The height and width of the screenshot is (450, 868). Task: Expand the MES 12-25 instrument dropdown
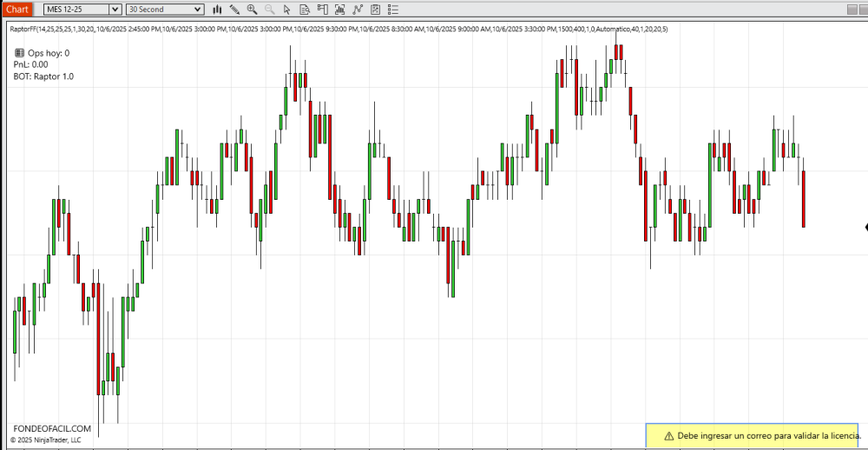click(115, 10)
